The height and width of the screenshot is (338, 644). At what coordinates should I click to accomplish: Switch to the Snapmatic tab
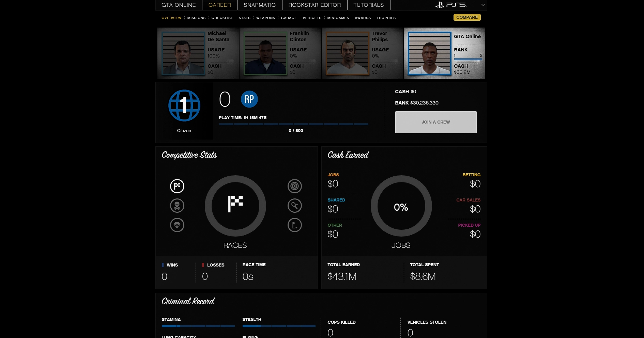260,5
